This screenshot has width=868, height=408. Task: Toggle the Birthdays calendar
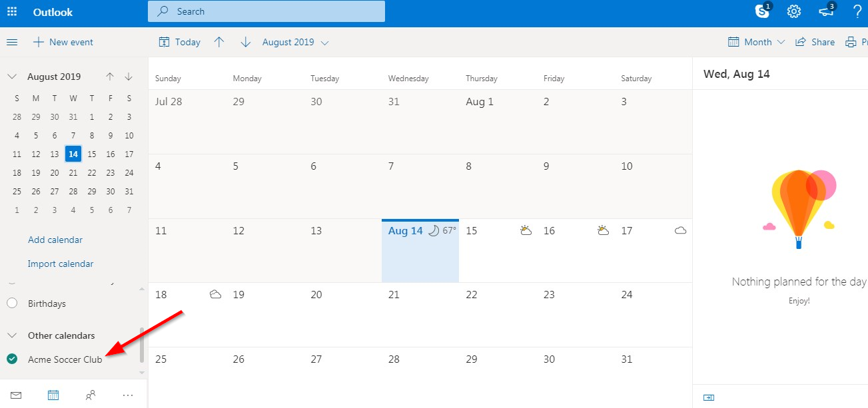[12, 304]
